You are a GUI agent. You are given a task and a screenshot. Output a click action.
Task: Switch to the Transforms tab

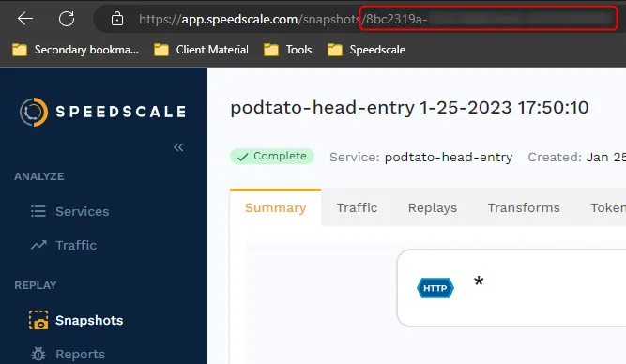point(524,207)
